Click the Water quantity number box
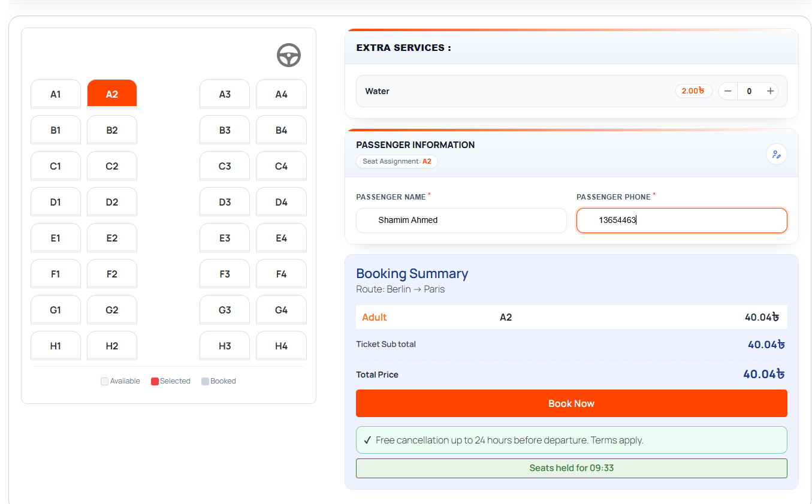The height and width of the screenshot is (504, 812). point(749,91)
